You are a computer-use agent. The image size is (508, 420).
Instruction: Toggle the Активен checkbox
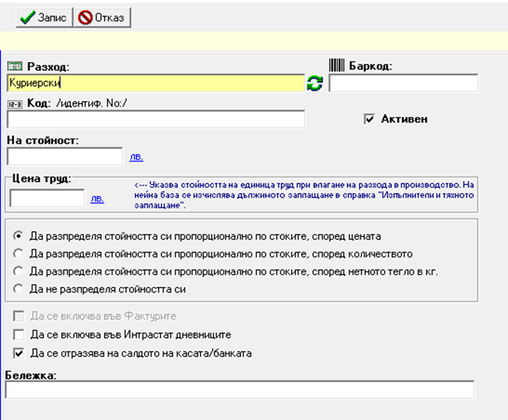[369, 119]
